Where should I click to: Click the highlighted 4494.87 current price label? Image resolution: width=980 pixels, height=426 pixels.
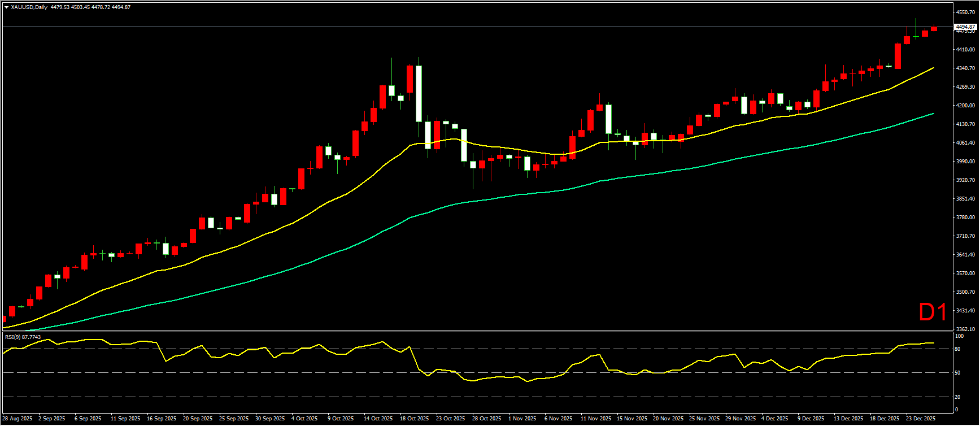pyautogui.click(x=965, y=27)
